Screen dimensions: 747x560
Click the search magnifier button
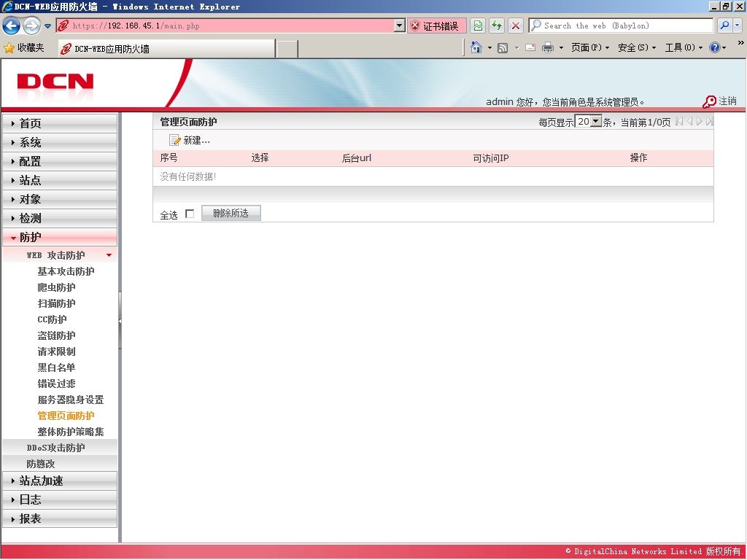click(x=724, y=26)
